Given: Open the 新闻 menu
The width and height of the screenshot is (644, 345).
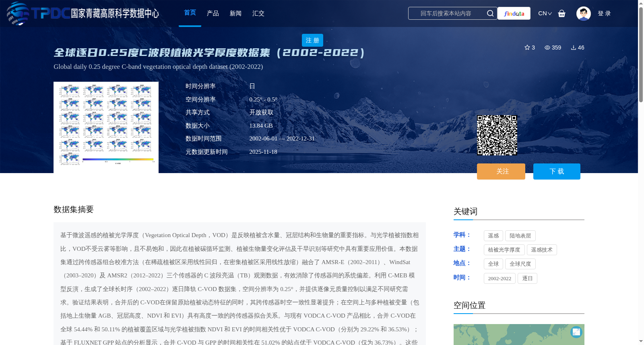Looking at the screenshot, I should 235,13.
